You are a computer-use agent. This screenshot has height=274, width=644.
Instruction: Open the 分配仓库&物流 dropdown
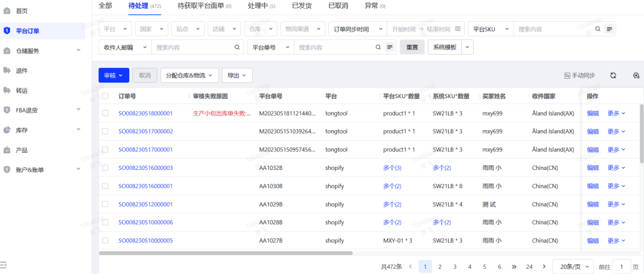[189, 75]
